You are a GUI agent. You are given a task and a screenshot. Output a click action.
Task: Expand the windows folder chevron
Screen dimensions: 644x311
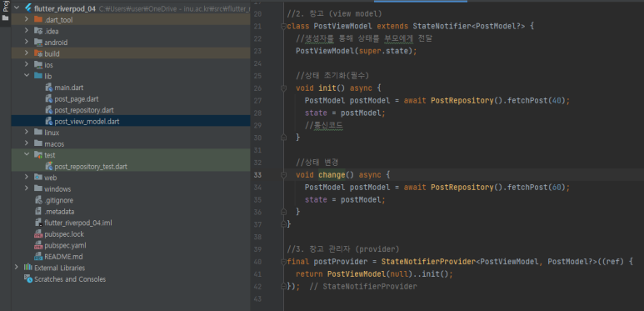pyautogui.click(x=27, y=189)
